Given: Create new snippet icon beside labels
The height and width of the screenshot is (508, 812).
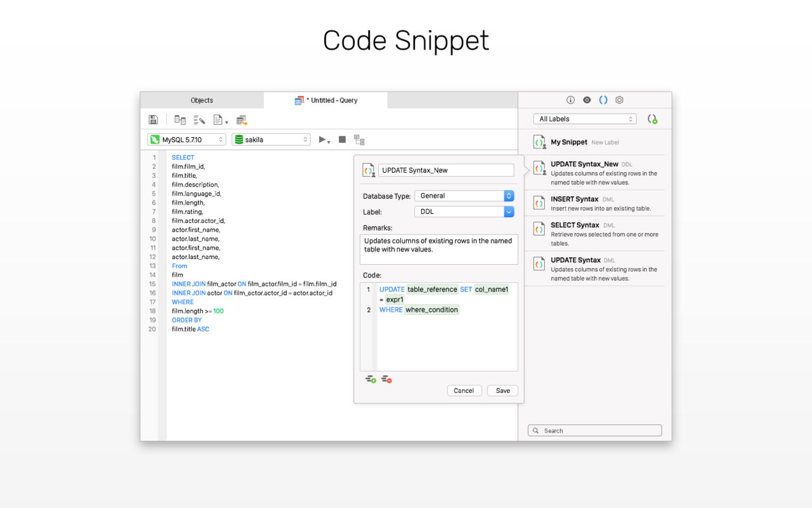Looking at the screenshot, I should coord(652,119).
